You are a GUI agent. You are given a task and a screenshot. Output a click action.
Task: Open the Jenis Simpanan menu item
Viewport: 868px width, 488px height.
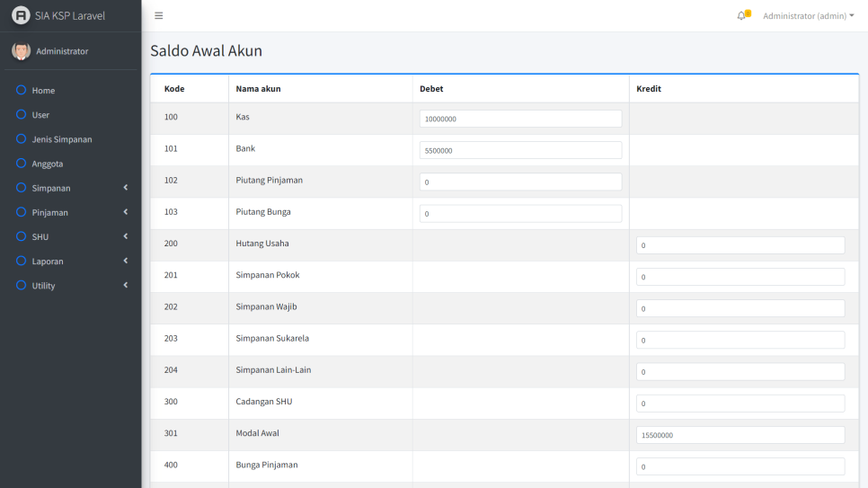click(x=62, y=139)
